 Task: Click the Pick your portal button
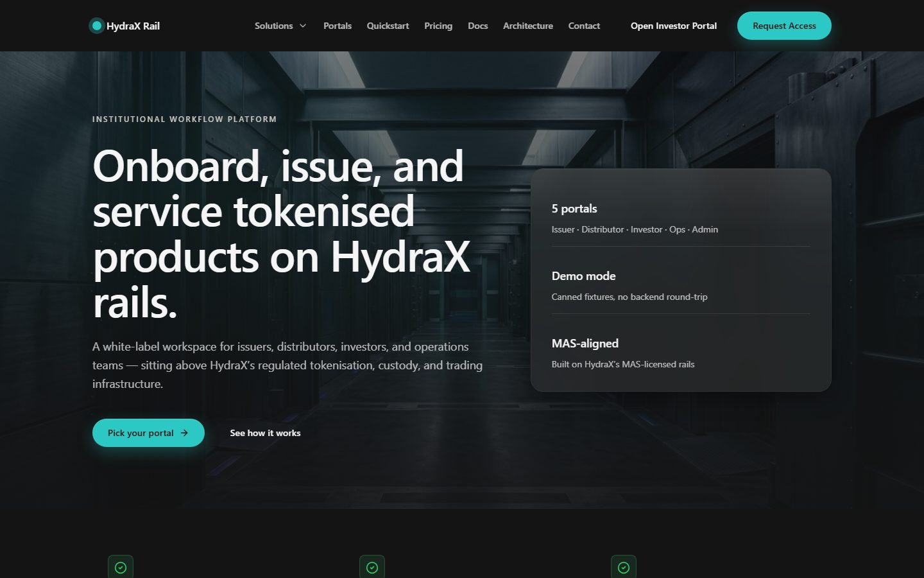pos(148,433)
